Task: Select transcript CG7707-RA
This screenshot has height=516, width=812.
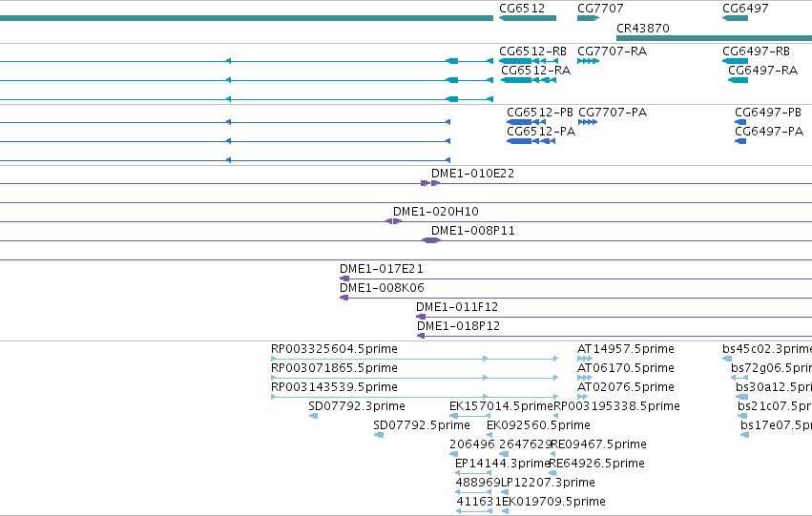Action: [x=589, y=61]
